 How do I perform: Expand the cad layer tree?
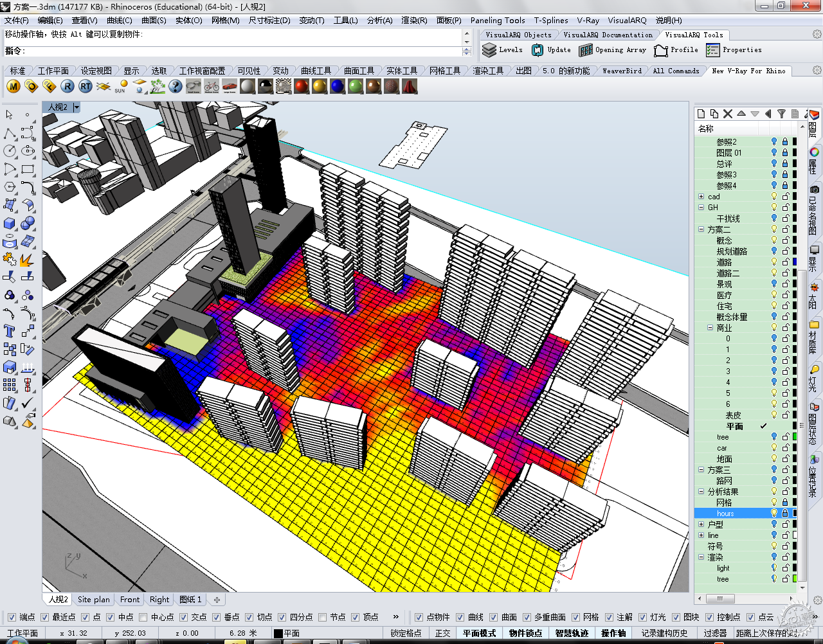[x=701, y=197]
